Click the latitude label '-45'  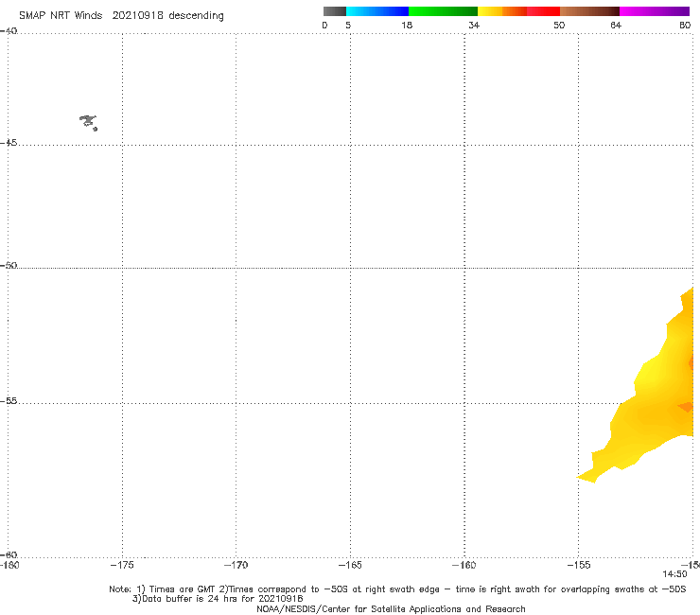(x=9, y=143)
